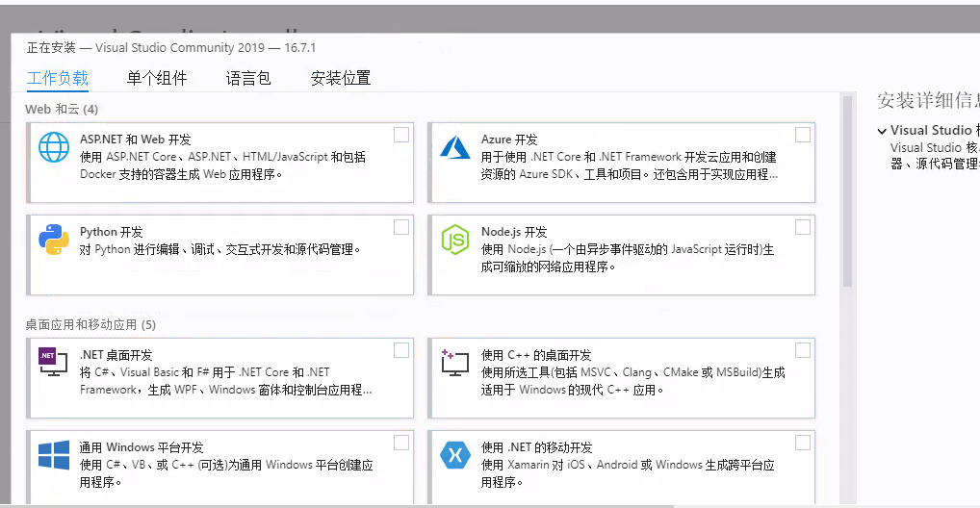The image size is (980, 508).
Task: Click the 通用 Windows 平台开发 title
Action: (142, 447)
